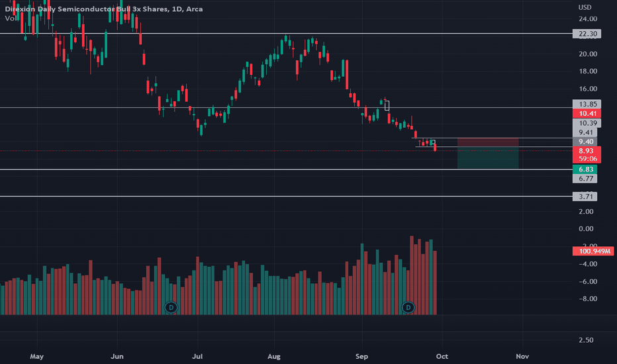Select the horizontal line at 22.30
The height and width of the screenshot is (364, 617).
(286, 34)
